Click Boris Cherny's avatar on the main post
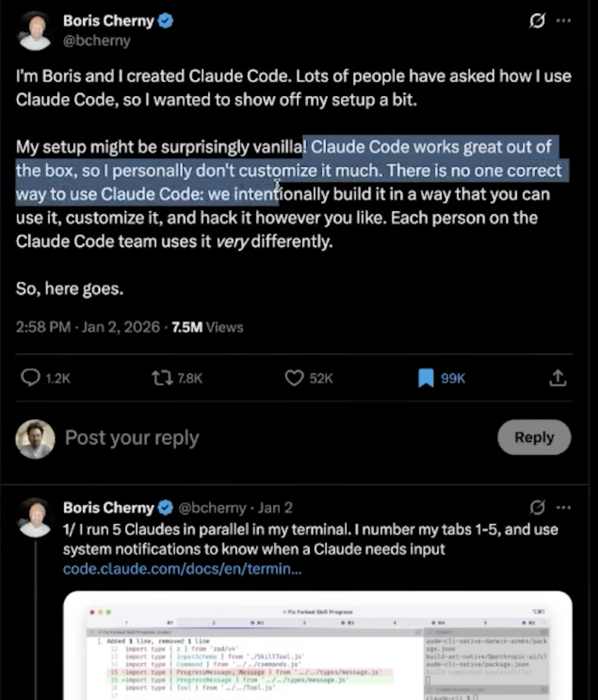The width and height of the screenshot is (598, 700). tap(34, 30)
